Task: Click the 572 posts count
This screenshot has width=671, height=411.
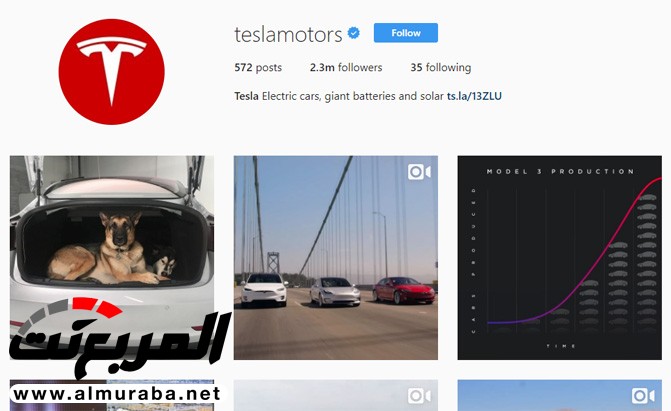Action: 258,68
